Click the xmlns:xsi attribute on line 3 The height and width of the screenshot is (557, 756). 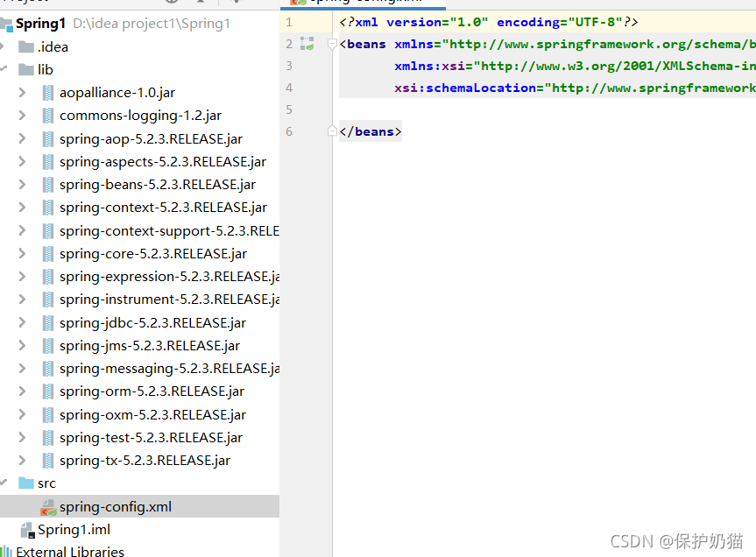tap(429, 66)
